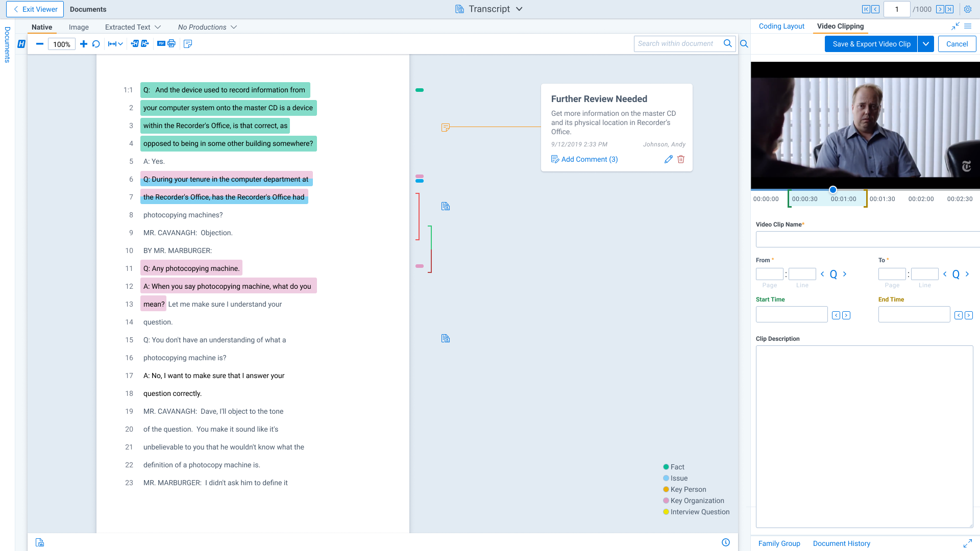The image size is (980, 551).
Task: Click the search magnifier inside search box
Action: 727,43
